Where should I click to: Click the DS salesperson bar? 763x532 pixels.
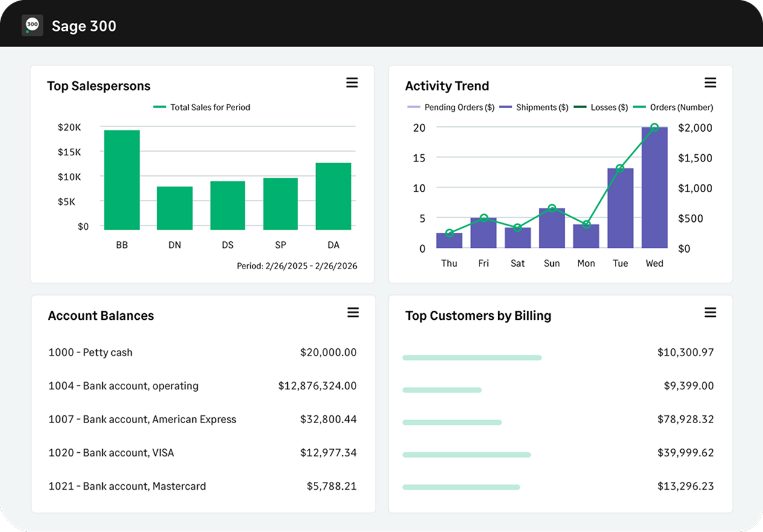(227, 206)
